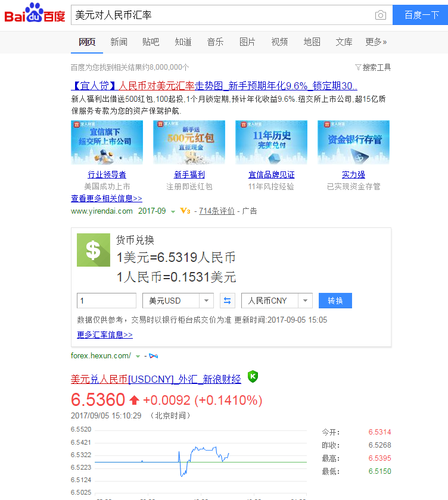This screenshot has width=448, height=500.
Task: Switch to 音乐 tab
Action: [216, 42]
